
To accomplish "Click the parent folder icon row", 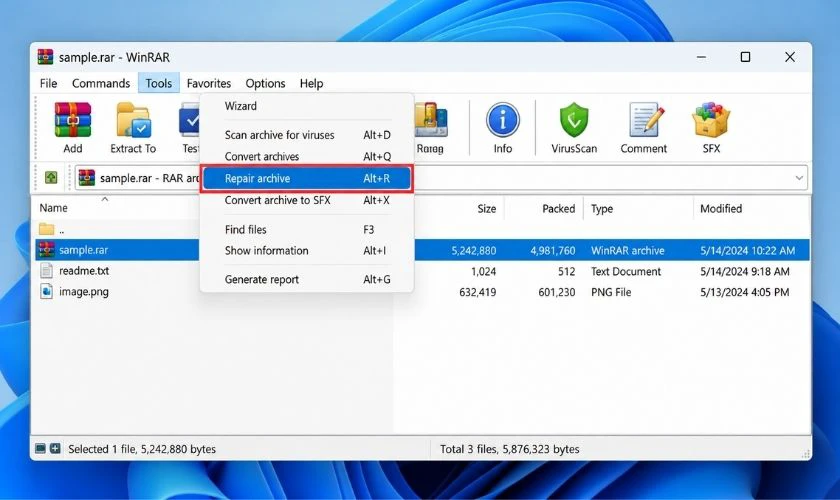I will pyautogui.click(x=47, y=229).
